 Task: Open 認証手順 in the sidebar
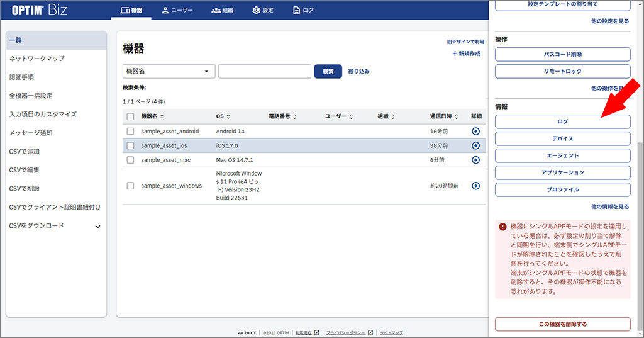point(22,77)
